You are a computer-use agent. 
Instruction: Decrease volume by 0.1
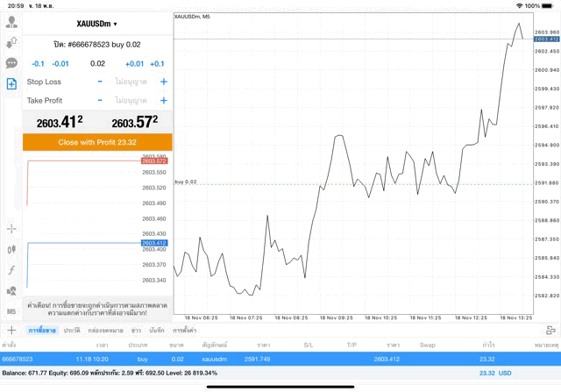pos(38,64)
